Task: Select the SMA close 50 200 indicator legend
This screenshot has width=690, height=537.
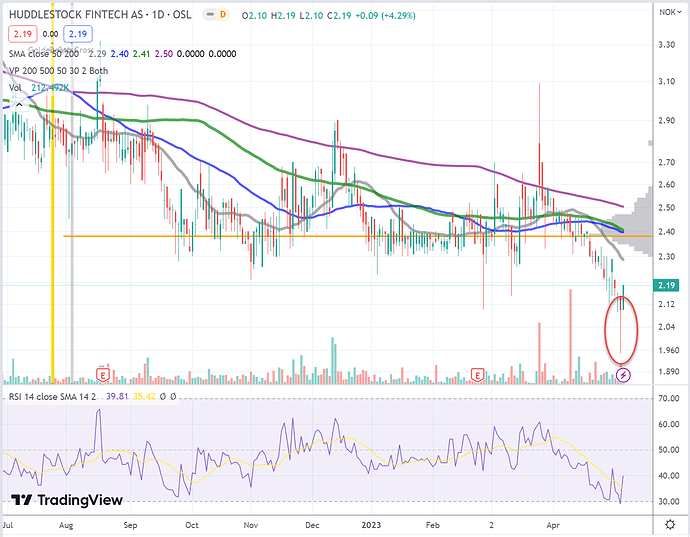Action: click(x=44, y=54)
